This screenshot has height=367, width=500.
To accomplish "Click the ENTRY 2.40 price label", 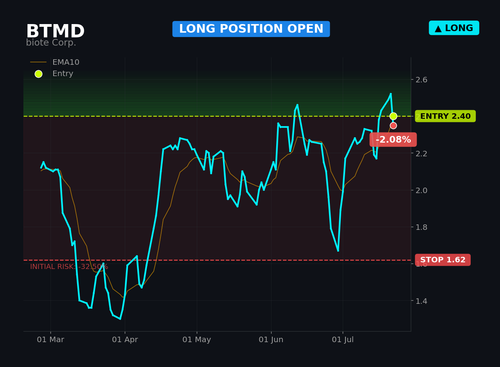I will click(445, 116).
